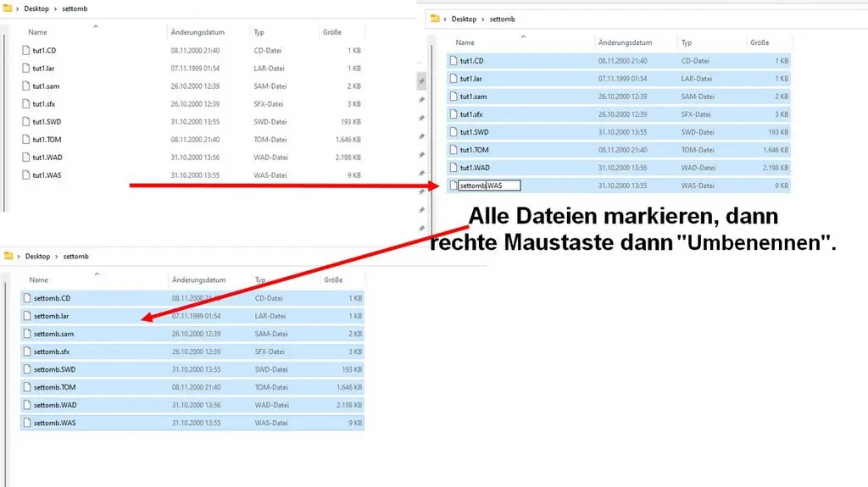Sort by Änderungsdatum in the window with the rename box
Screen dimensions: 868x487
pyautogui.click(x=625, y=42)
